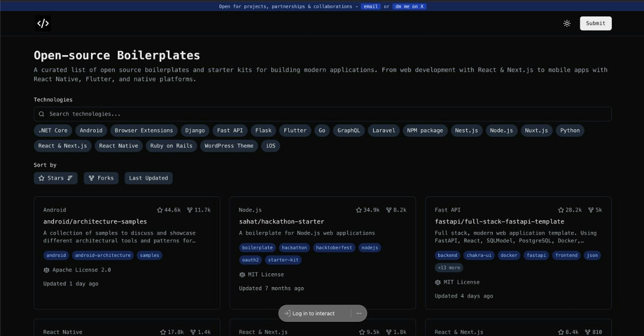The height and width of the screenshot is (336, 644).
Task: Click fork icon showing 8.2k
Action: click(x=389, y=210)
